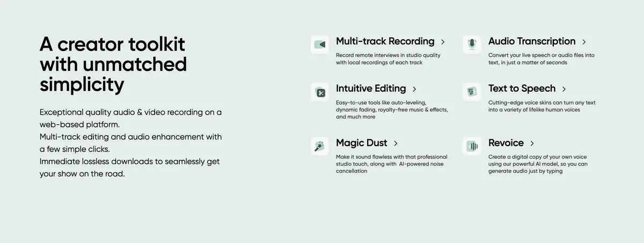This screenshot has width=644, height=243.
Task: Click the Multi-track Recording camera icon
Action: click(x=320, y=44)
